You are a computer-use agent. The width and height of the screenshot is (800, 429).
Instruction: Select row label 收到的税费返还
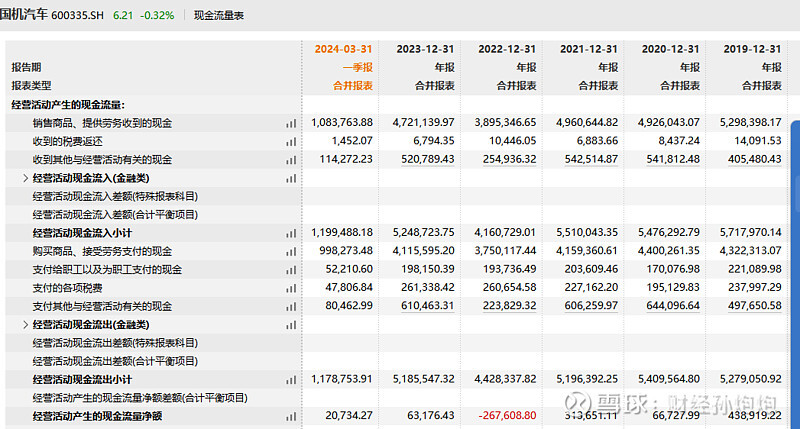pos(67,141)
